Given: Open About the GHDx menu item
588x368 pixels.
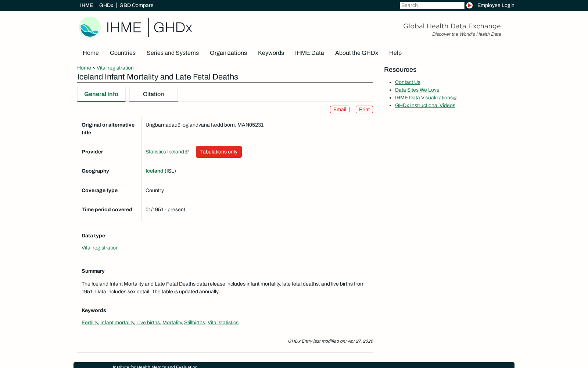Looking at the screenshot, I should click(x=356, y=53).
